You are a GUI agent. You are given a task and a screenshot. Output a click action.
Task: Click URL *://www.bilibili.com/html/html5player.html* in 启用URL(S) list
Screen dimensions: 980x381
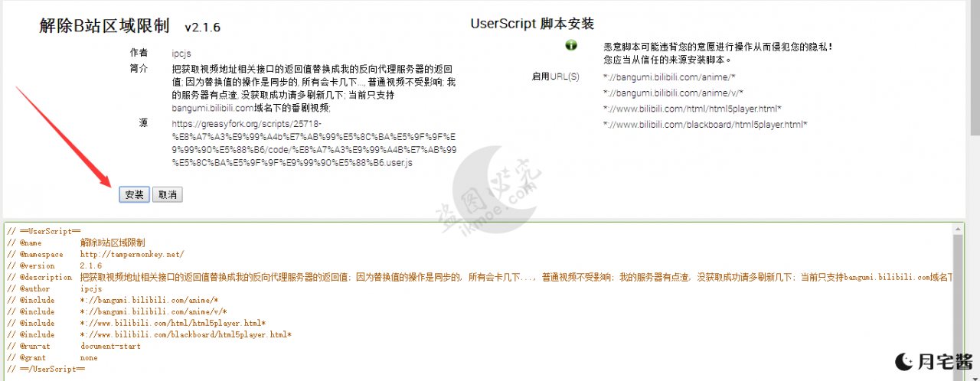point(692,109)
